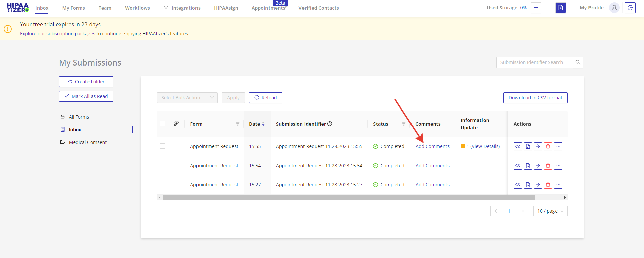This screenshot has height=258, width=644.
Task: Expand the Integrations menu
Action: [182, 8]
